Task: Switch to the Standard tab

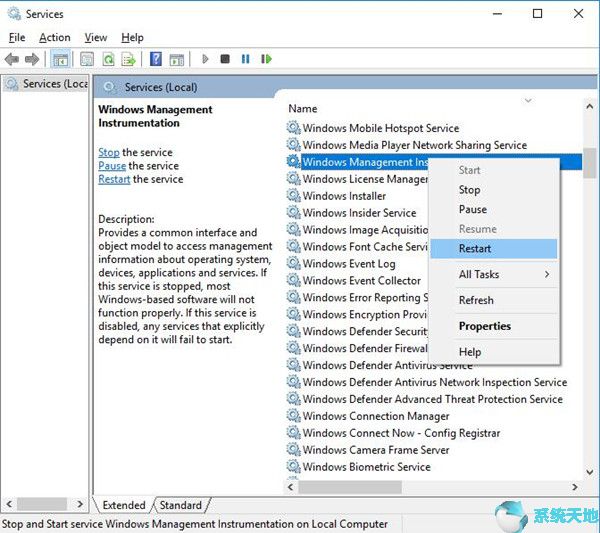Action: pos(181,505)
